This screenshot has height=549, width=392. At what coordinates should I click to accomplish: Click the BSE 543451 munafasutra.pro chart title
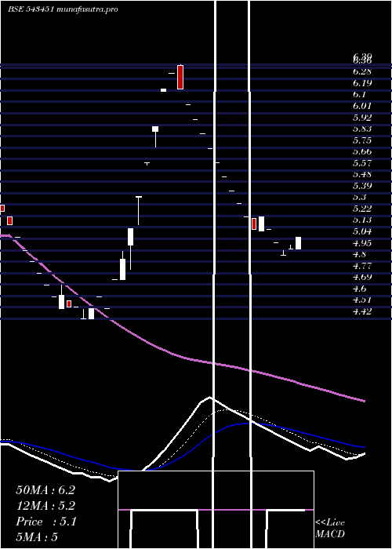tap(63, 9)
